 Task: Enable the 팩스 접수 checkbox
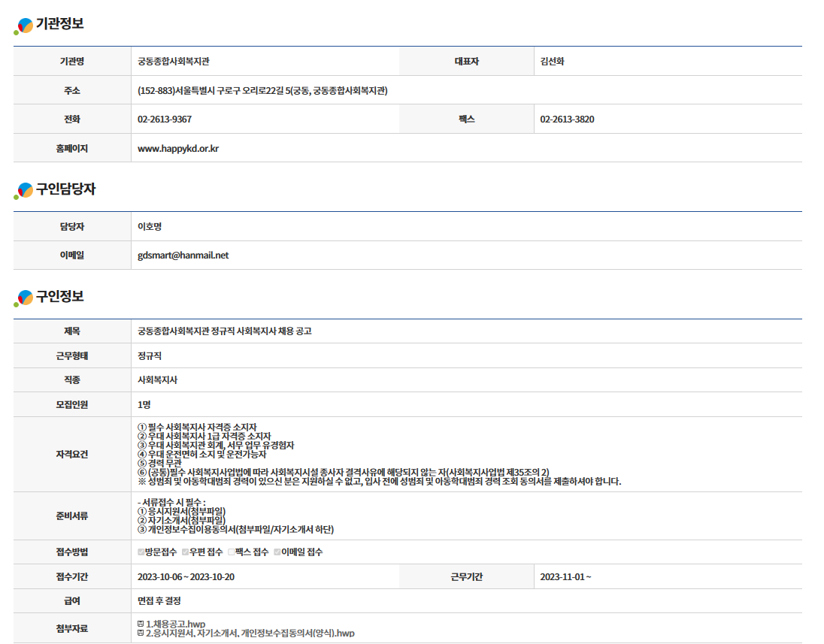coord(232,552)
